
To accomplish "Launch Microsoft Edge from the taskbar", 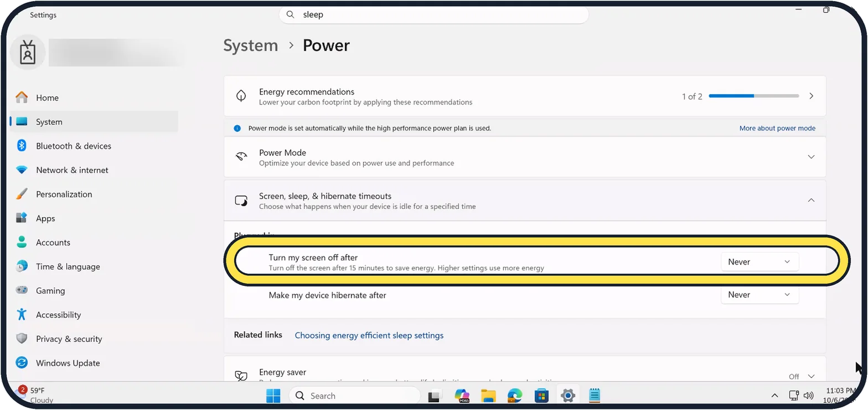I will (515, 396).
